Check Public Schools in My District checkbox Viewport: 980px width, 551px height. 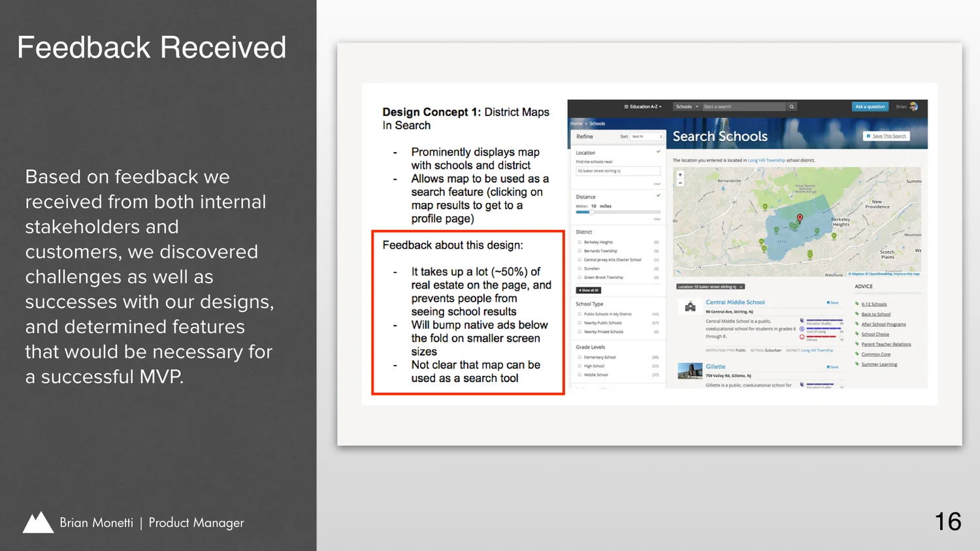580,314
